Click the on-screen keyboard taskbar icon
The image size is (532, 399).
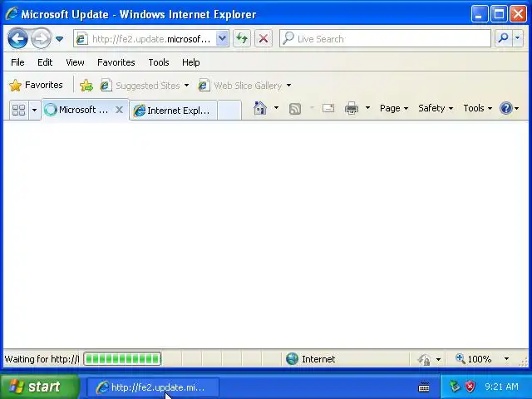coord(424,387)
